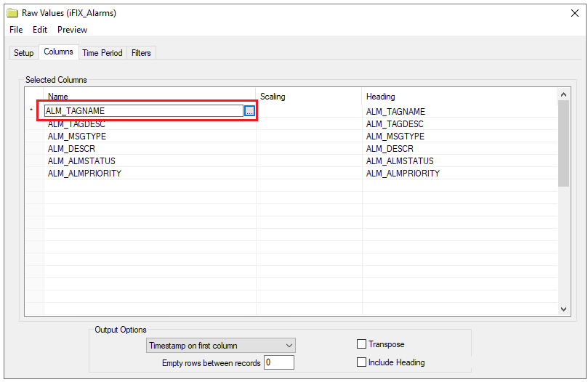Open the File menu
Screen dimensions: 588x382
16,30
